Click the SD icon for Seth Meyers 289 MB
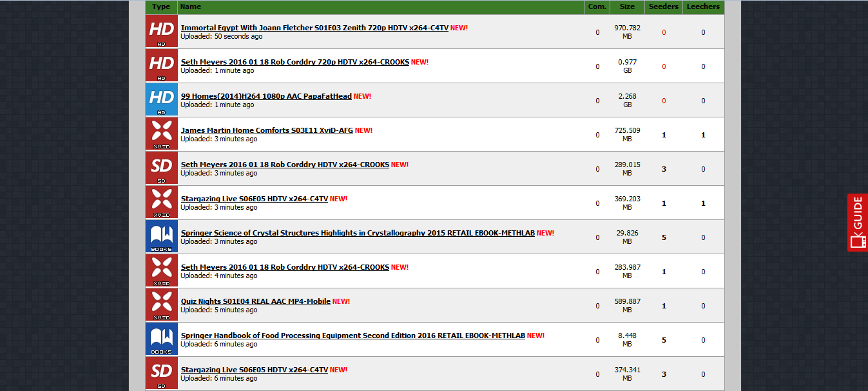The image size is (868, 391). click(162, 168)
